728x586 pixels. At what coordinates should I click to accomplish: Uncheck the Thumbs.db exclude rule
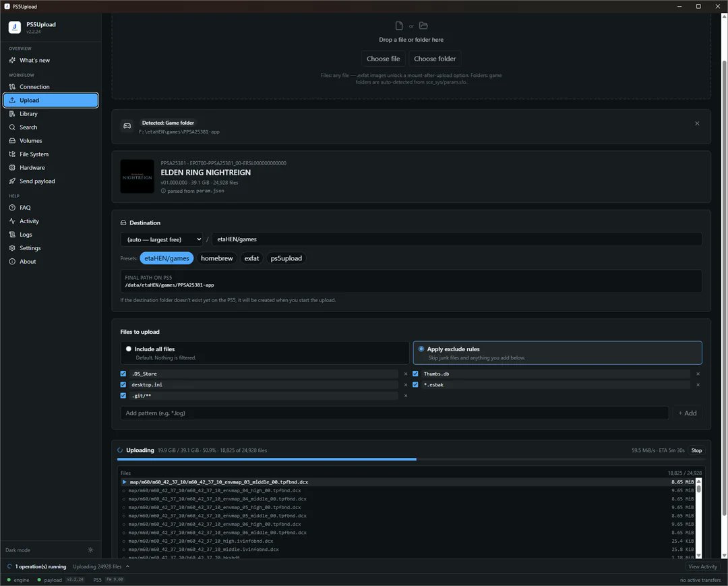415,374
